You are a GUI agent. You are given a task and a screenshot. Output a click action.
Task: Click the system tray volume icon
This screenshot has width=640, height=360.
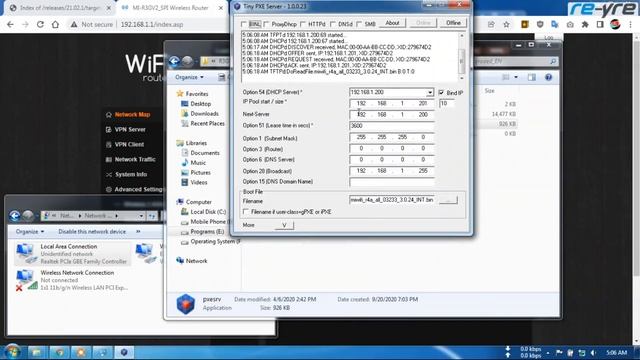click(x=593, y=353)
